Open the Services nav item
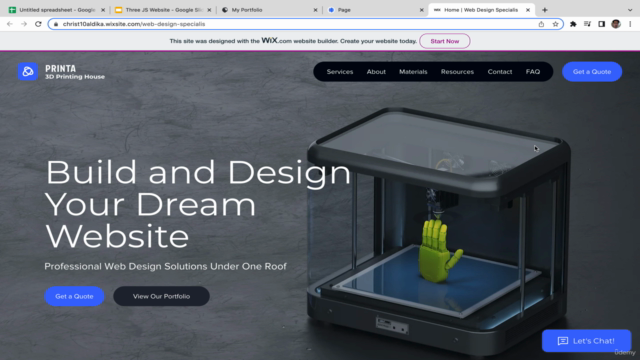Screen dimensions: 640x360 point(340,71)
